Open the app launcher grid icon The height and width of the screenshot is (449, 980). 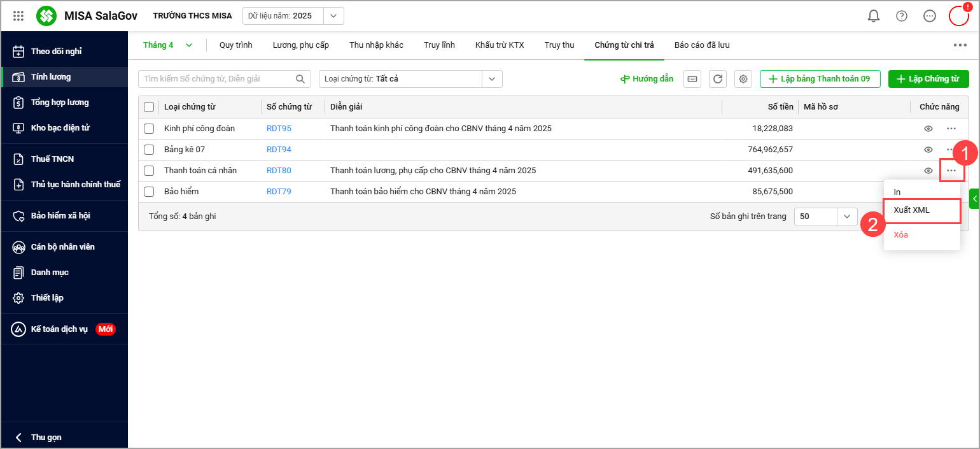click(x=18, y=16)
